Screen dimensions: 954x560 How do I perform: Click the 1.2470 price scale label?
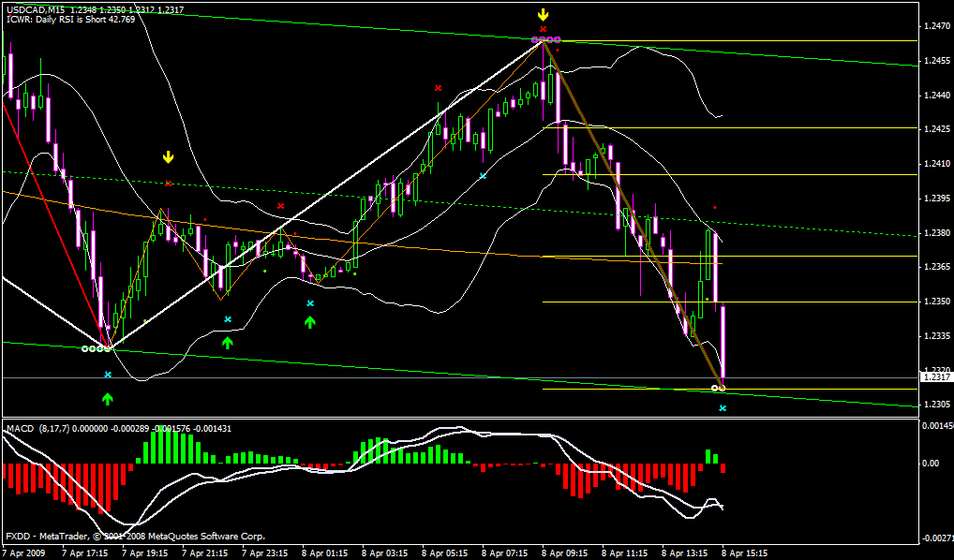(x=936, y=27)
